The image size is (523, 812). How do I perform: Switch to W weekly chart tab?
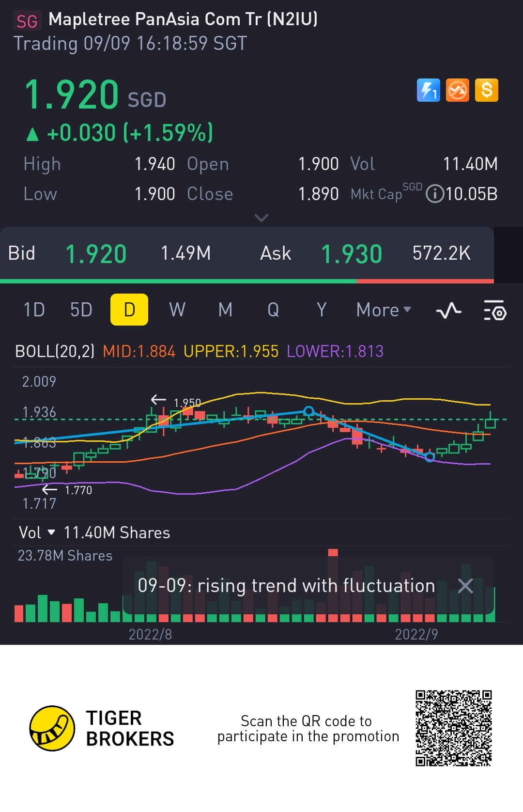coord(177,310)
